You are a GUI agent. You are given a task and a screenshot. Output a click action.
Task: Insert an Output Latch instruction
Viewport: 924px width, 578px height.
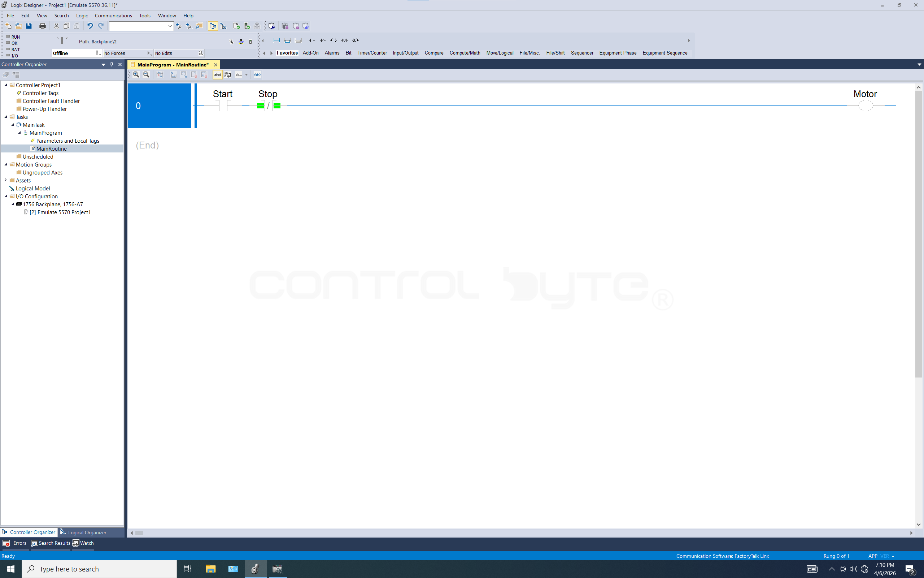tap(355, 40)
